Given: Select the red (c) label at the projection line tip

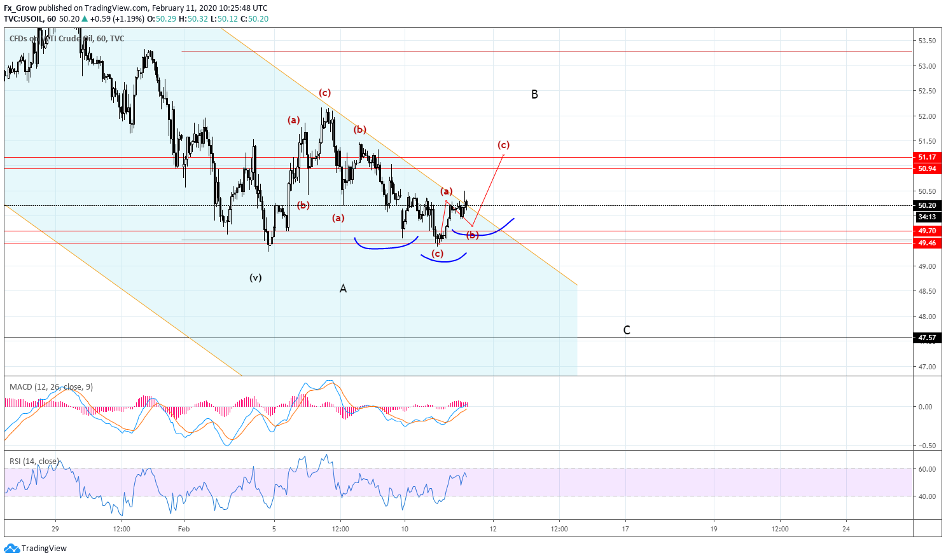Looking at the screenshot, I should pos(503,145).
